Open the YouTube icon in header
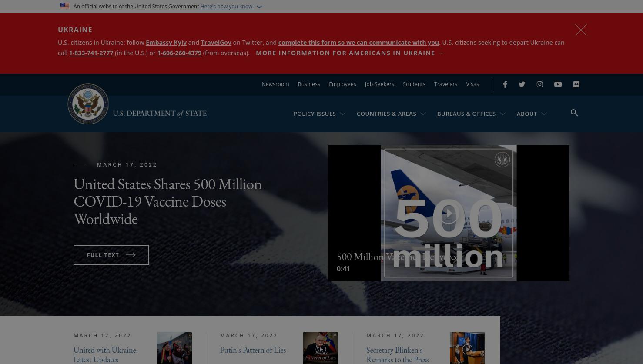Viewport: 643px width, 364px height. pyautogui.click(x=558, y=84)
